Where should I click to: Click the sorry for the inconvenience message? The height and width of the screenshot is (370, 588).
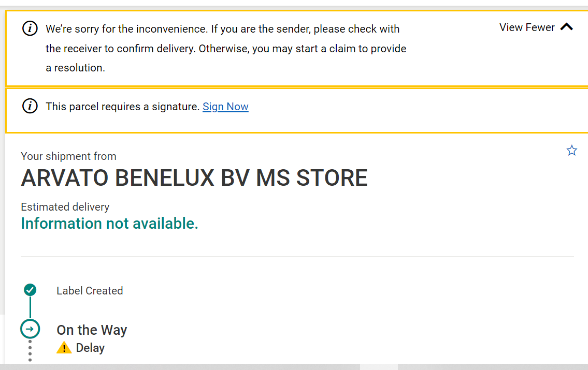226,48
